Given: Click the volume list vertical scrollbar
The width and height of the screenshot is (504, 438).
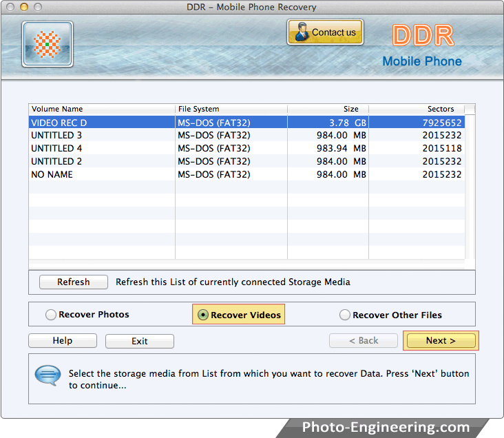Looking at the screenshot, I should pyautogui.click(x=470, y=187).
